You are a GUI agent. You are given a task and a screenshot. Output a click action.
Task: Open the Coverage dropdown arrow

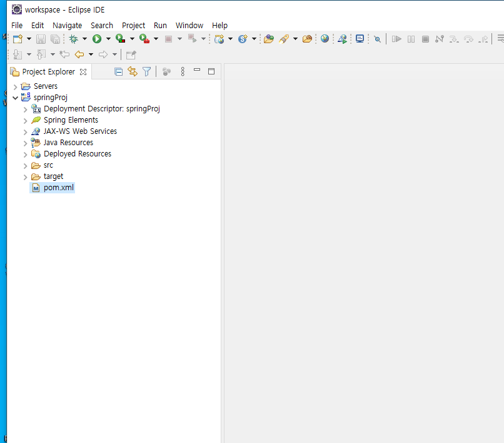132,39
